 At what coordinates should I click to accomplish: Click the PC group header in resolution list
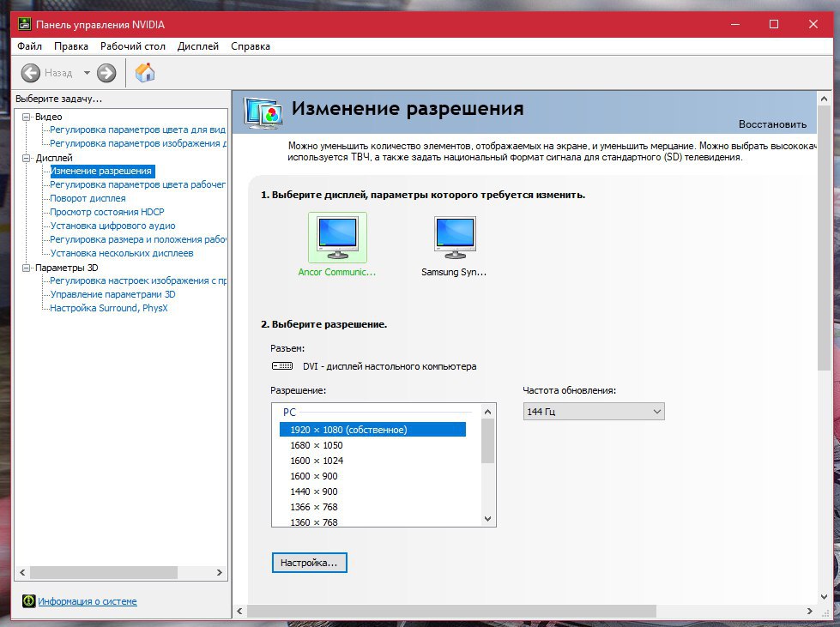(289, 413)
